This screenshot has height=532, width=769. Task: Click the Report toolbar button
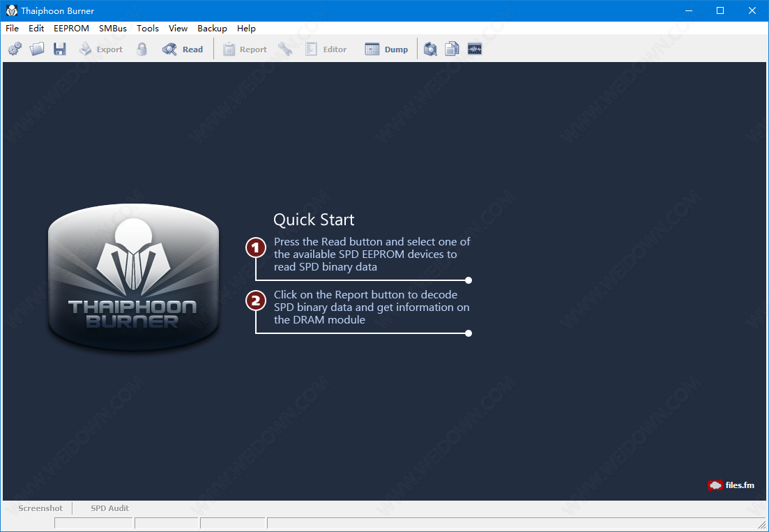(245, 49)
